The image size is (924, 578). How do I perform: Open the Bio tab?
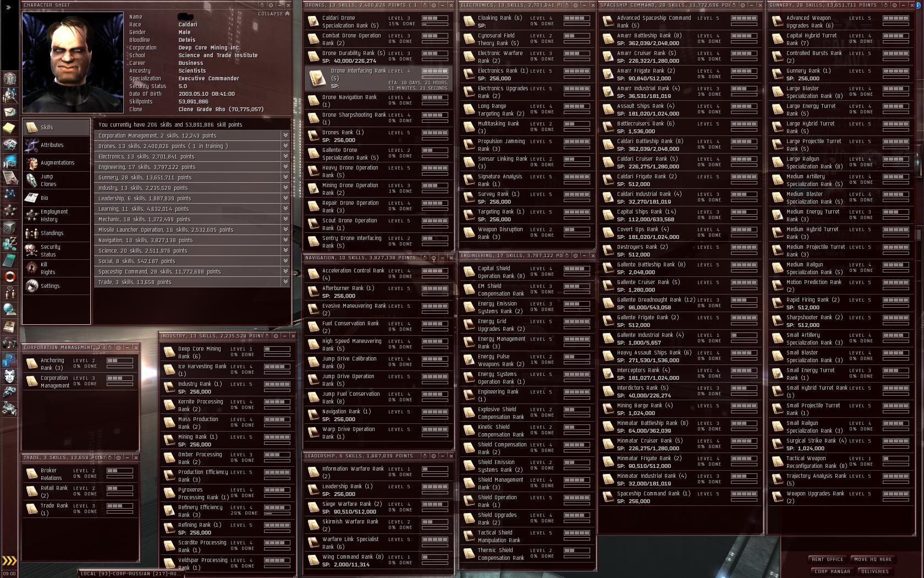[57, 198]
